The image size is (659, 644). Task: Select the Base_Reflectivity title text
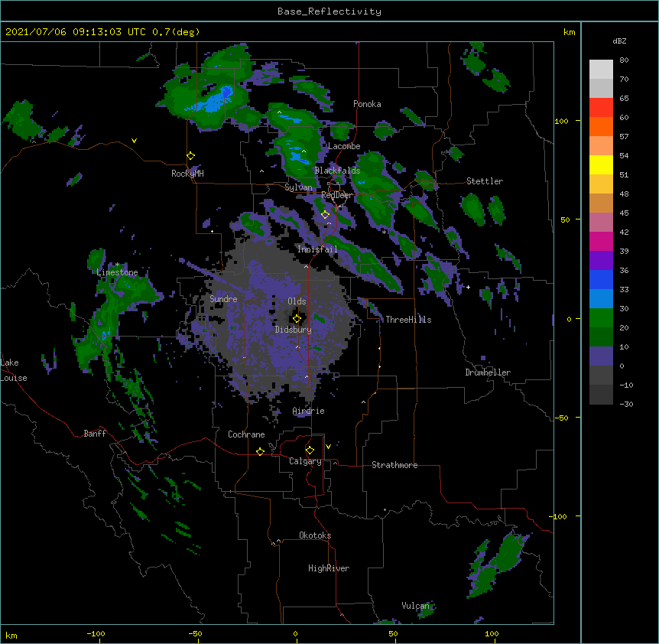tap(329, 11)
